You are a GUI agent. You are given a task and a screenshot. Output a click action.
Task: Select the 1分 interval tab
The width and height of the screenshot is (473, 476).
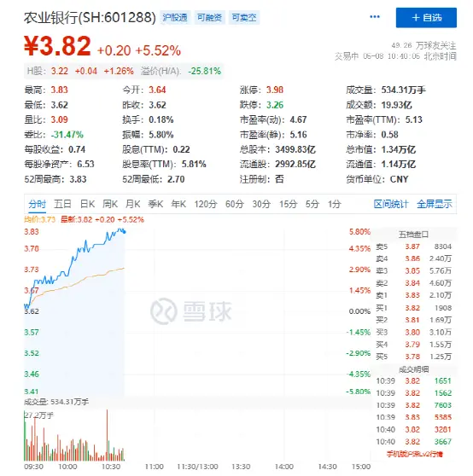[x=334, y=204]
